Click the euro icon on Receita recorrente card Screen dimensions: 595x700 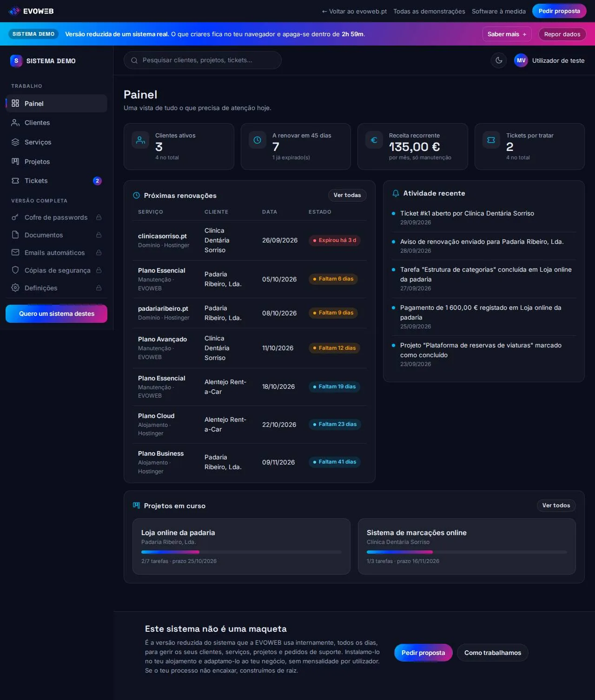point(374,140)
